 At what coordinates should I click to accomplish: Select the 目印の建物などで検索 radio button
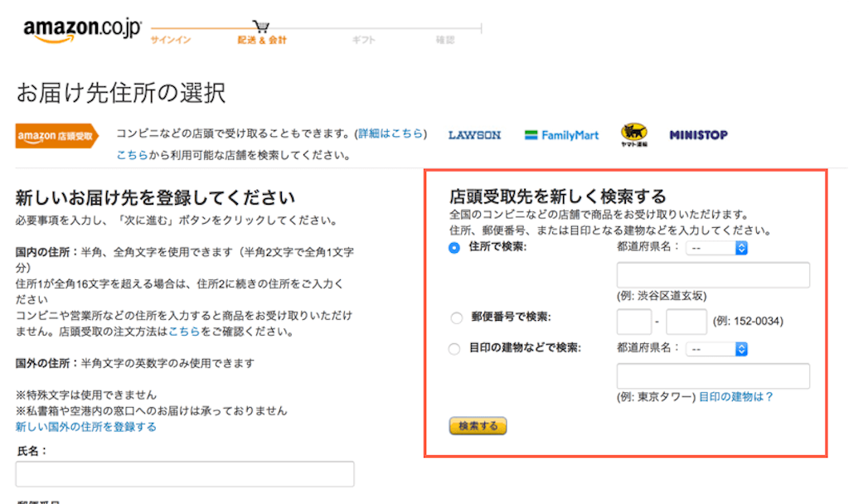[454, 349]
